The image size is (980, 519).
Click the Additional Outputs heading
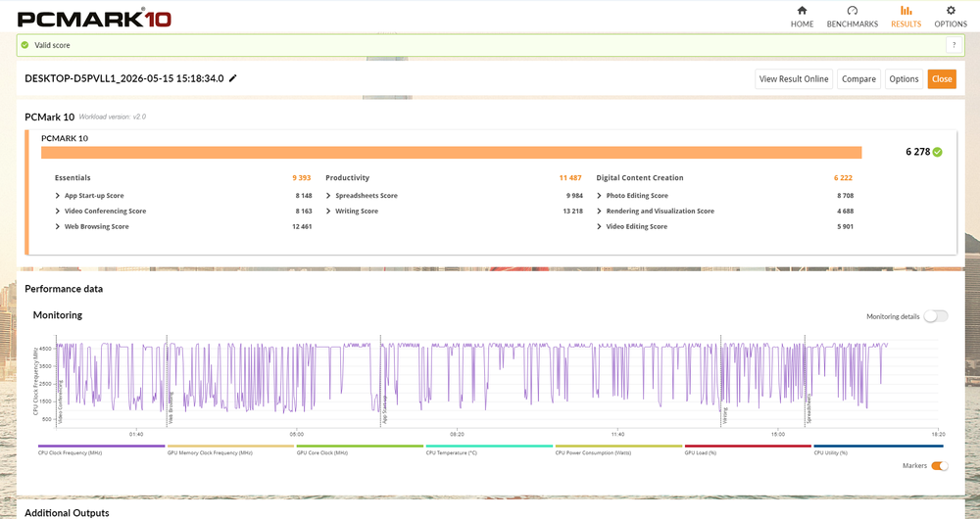pyautogui.click(x=67, y=513)
